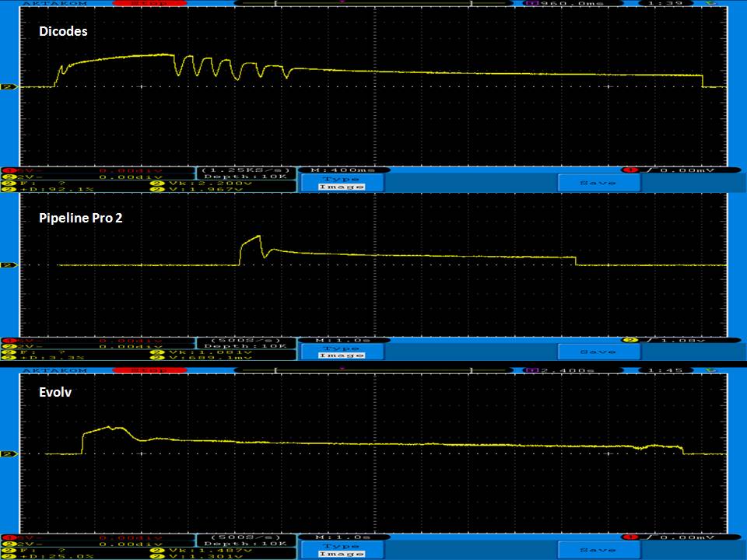Viewport: 747px width, 560px height.
Task: Toggle the red Stop indicator above Dicodes trace
Action: coord(137,4)
